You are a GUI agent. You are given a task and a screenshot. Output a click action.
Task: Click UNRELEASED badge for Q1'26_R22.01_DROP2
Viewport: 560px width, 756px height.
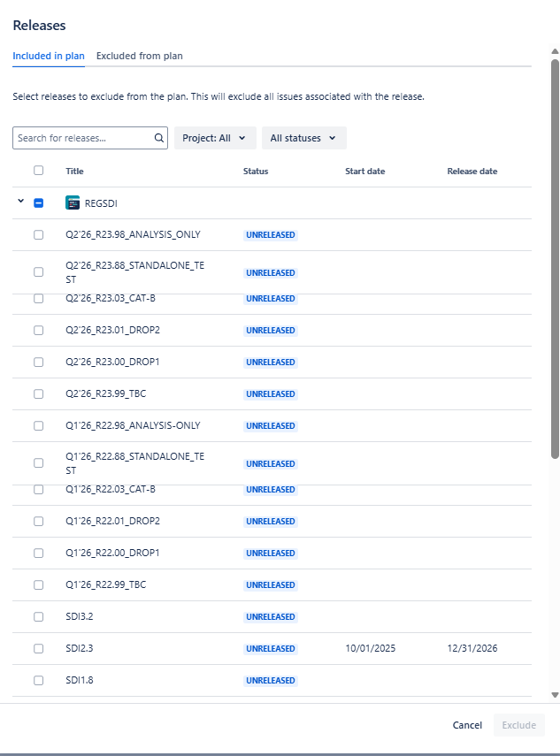point(271,521)
